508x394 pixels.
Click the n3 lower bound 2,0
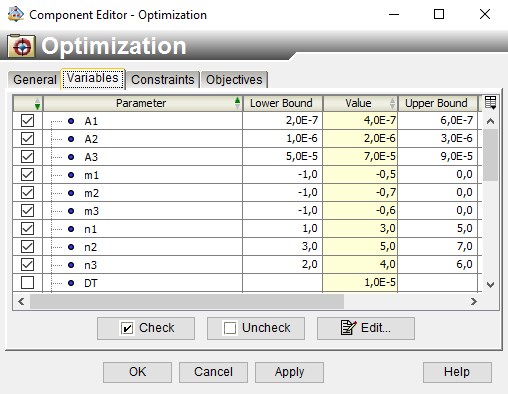(x=282, y=264)
